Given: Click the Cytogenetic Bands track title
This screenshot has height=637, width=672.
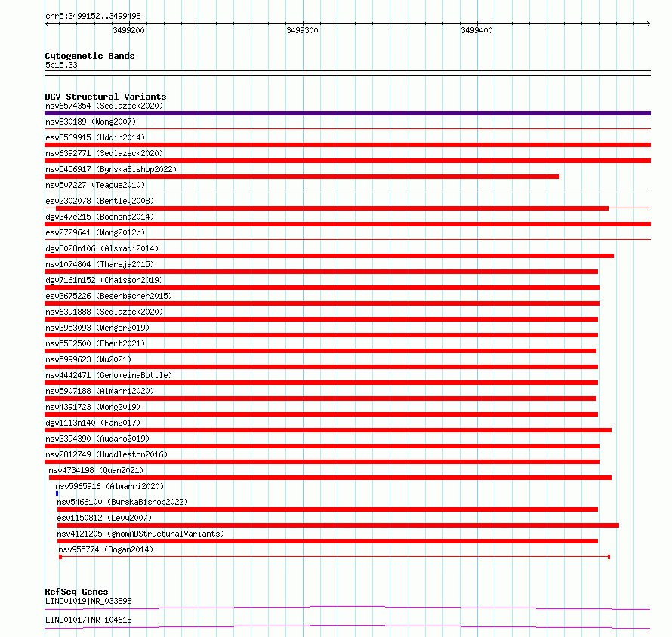Looking at the screenshot, I should point(90,56).
